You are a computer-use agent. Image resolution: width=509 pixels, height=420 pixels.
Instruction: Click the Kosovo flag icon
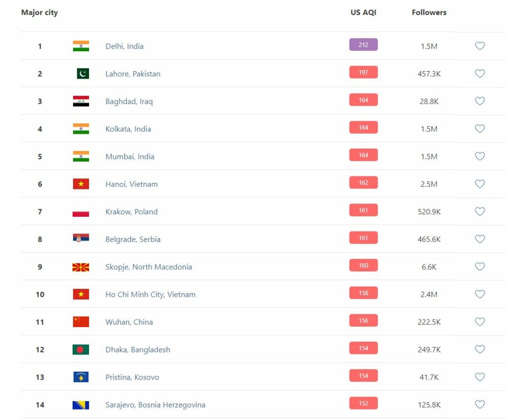tap(81, 377)
